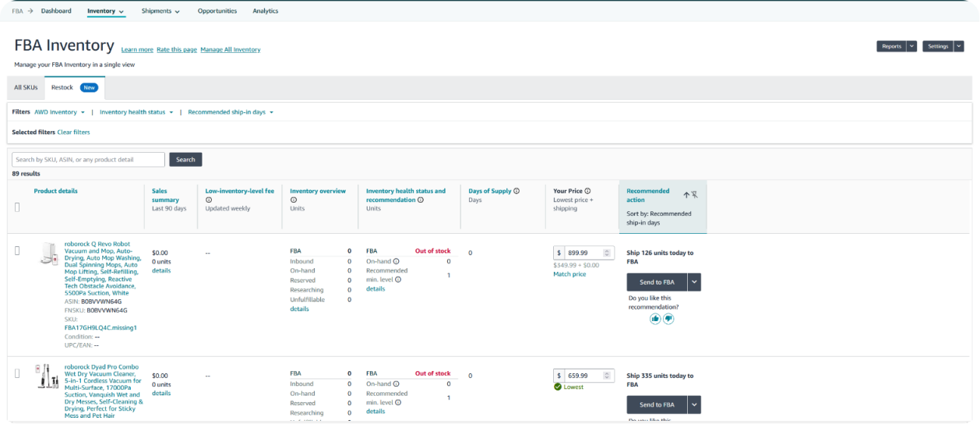Select the roborock Dyad Pro row checkbox
The image size is (980, 424).
pyautogui.click(x=17, y=373)
